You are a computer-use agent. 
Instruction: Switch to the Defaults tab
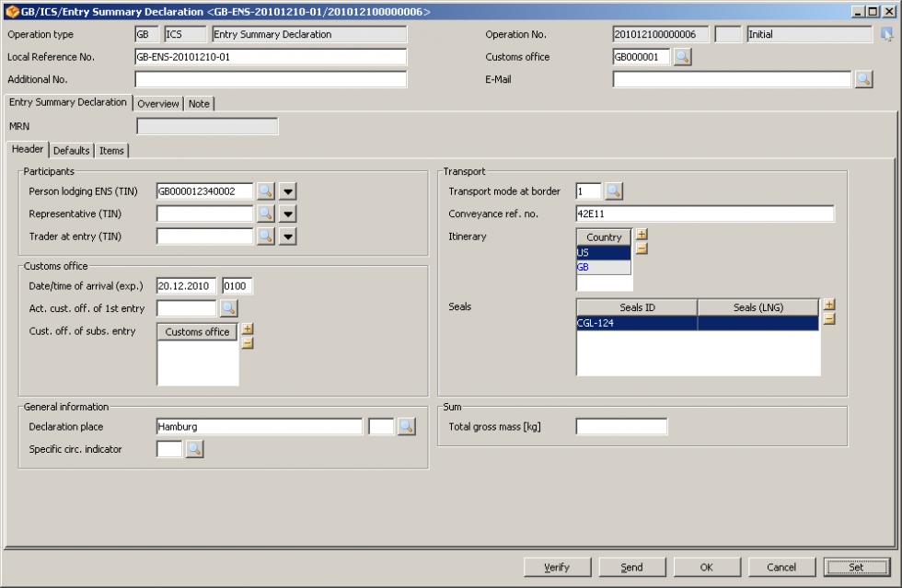(x=71, y=151)
